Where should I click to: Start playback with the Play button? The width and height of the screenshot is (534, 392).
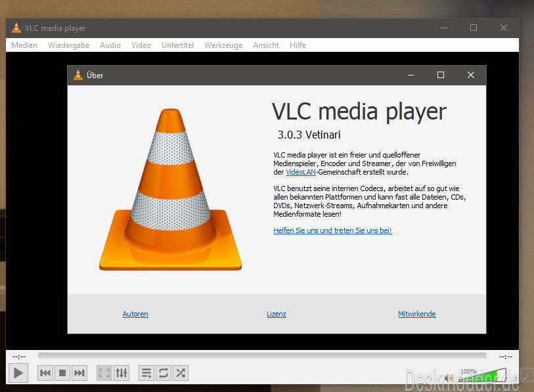[x=18, y=373]
